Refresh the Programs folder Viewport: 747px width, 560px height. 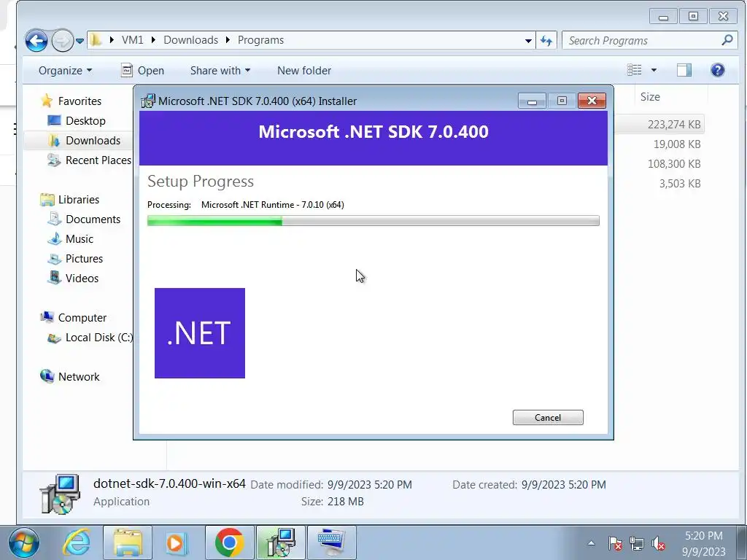546,41
